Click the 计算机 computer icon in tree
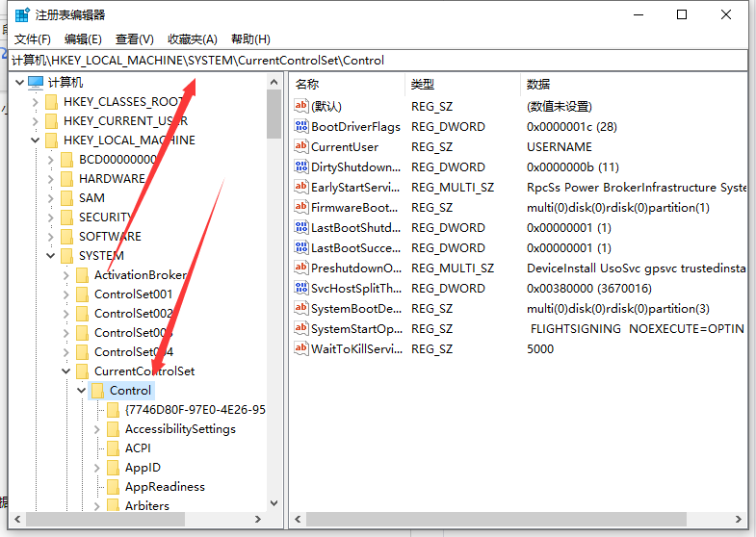The width and height of the screenshot is (756, 537). 36,83
